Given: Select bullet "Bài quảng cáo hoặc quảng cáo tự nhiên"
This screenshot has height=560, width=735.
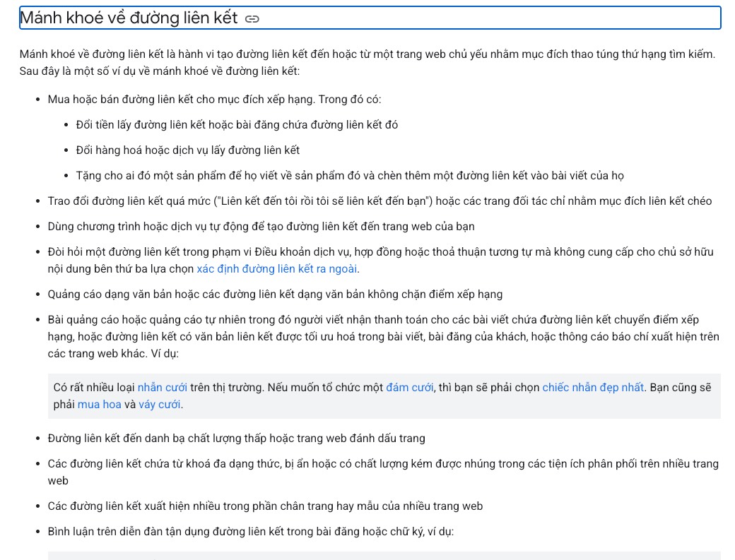Looking at the screenshot, I should click(x=384, y=337).
